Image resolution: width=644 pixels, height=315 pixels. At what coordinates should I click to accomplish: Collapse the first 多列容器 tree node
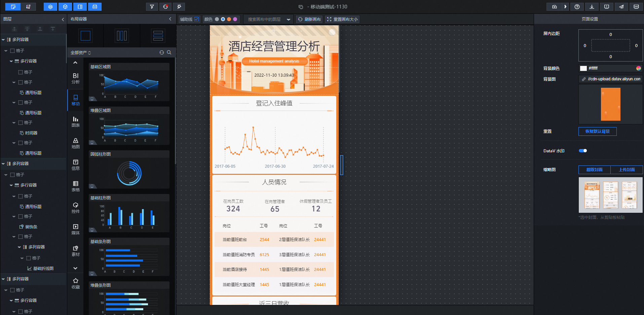point(3,40)
